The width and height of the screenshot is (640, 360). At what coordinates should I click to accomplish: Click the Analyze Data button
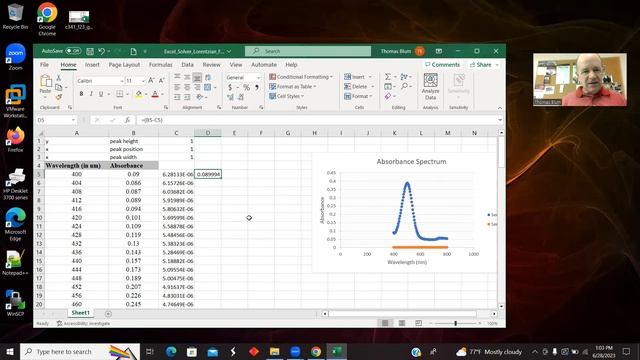(x=431, y=87)
